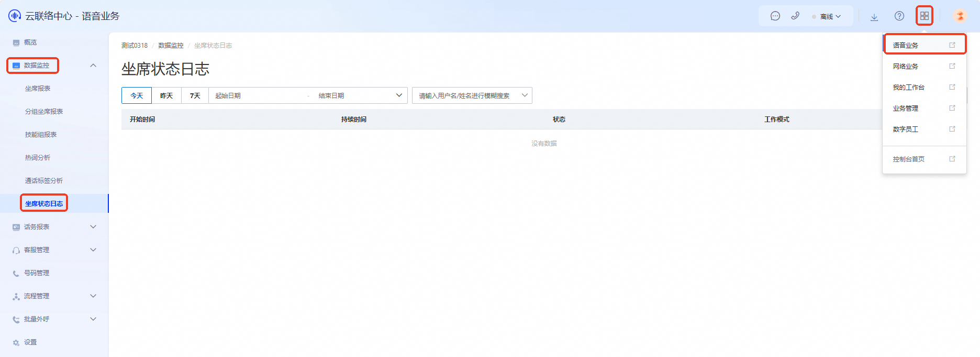Open the chat message bubble icon

pos(775,16)
